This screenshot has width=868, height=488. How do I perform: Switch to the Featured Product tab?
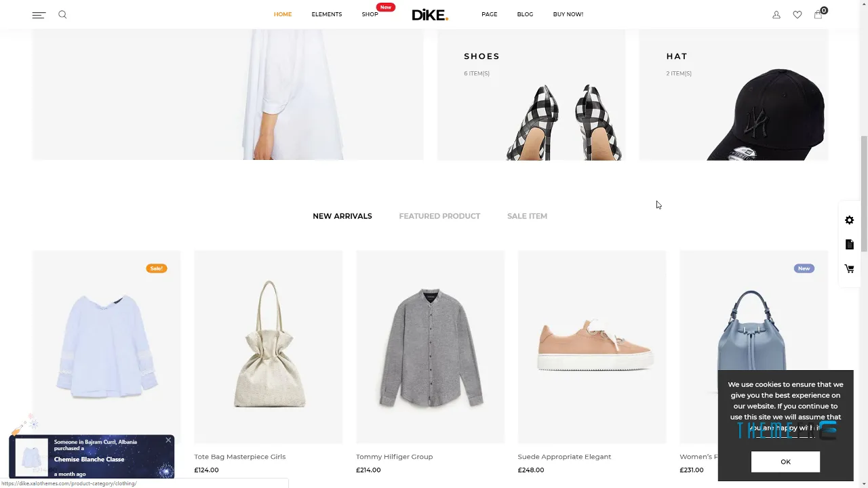[x=439, y=216]
